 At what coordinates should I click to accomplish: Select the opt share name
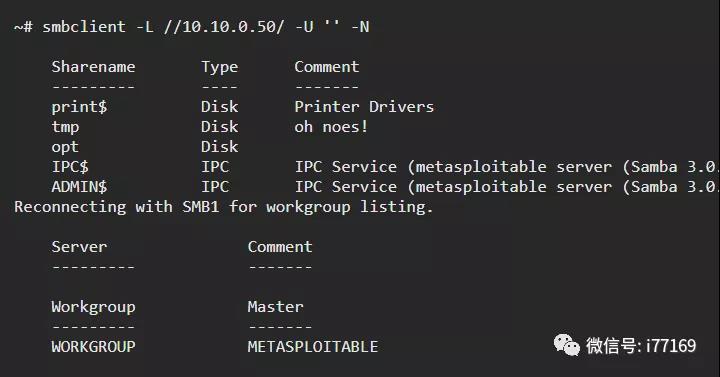(x=65, y=148)
